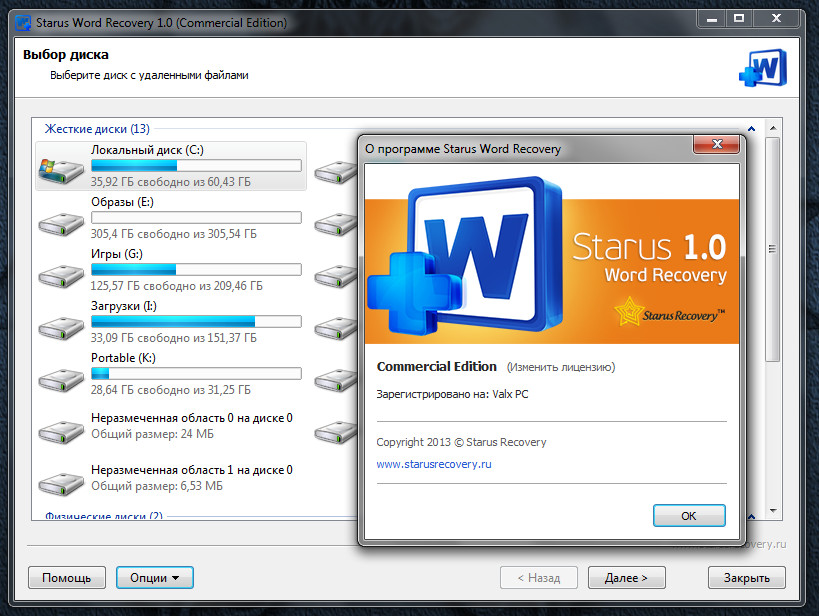Select the Локальный диск (C:) drive icon
The image size is (819, 616).
[61, 171]
